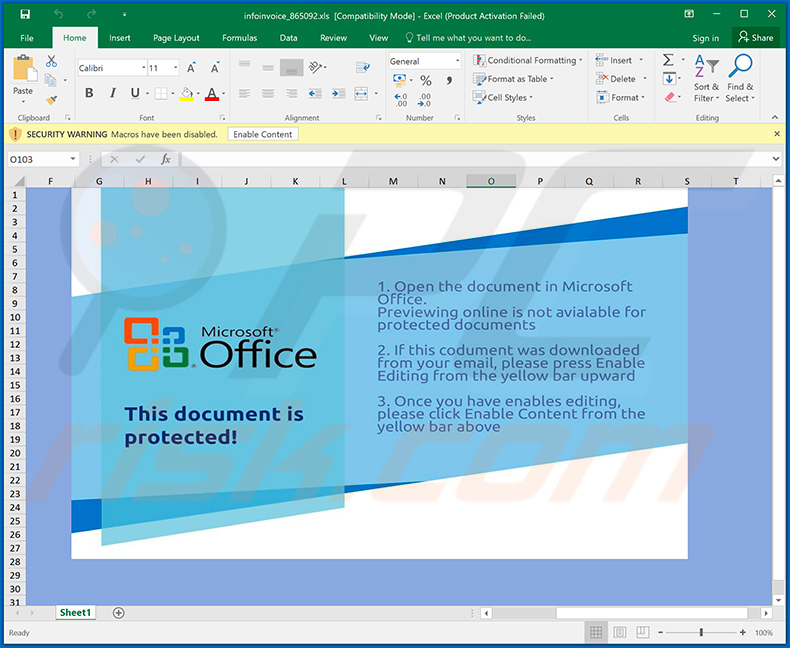Apply Percent Style
The image size is (790, 648).
[426, 80]
